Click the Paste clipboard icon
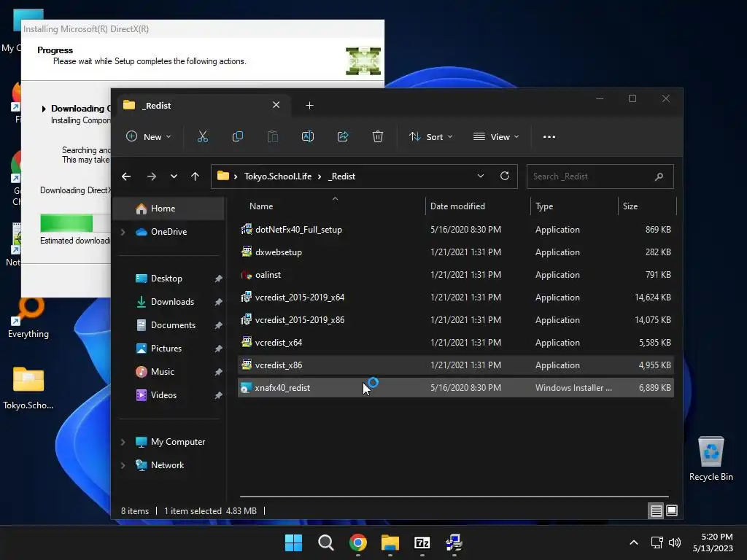The width and height of the screenshot is (747, 560). click(273, 136)
